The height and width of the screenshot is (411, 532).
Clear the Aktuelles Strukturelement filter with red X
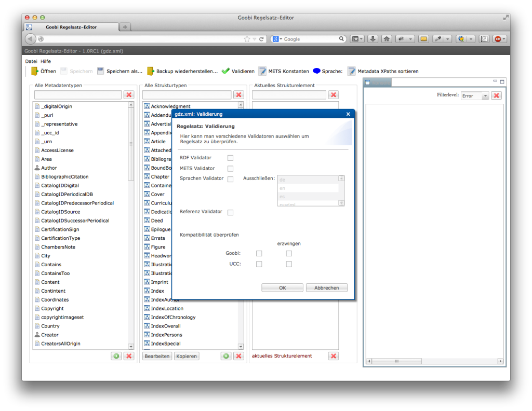click(334, 95)
